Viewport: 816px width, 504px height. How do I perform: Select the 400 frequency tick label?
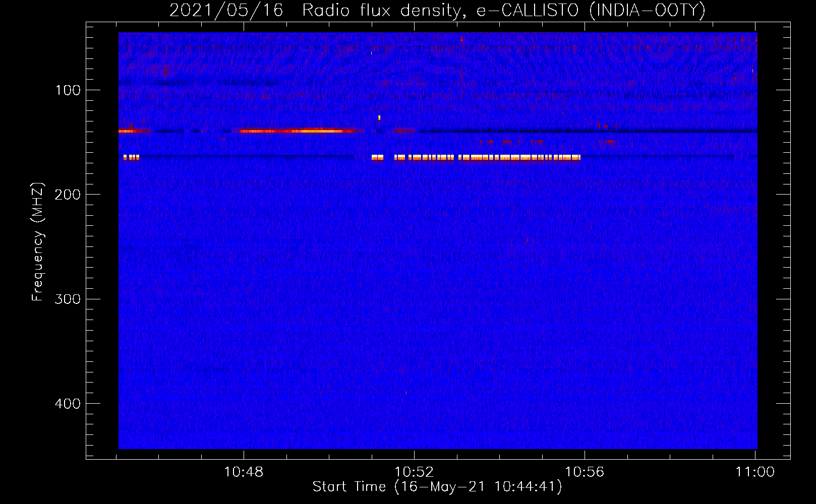pyautogui.click(x=68, y=404)
